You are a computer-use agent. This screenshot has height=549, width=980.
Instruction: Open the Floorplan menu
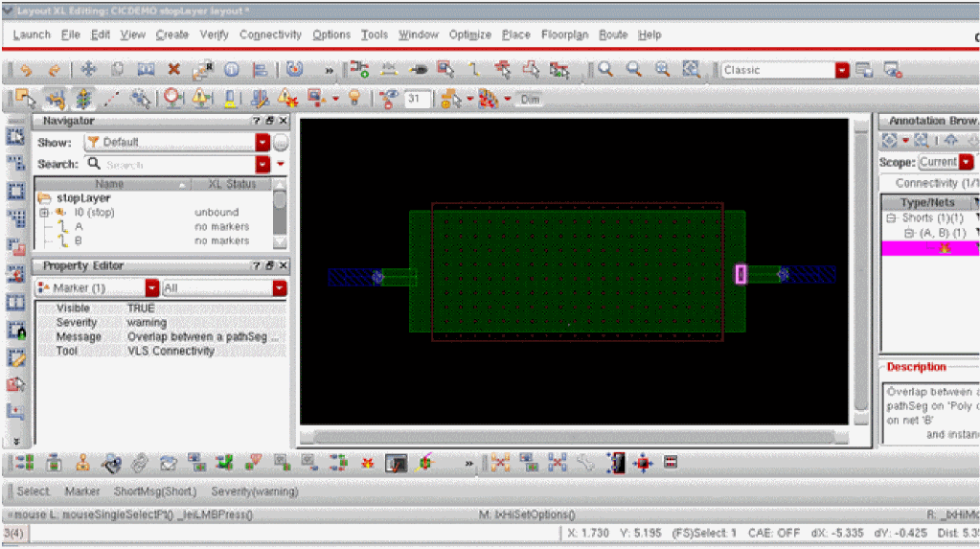tap(565, 34)
